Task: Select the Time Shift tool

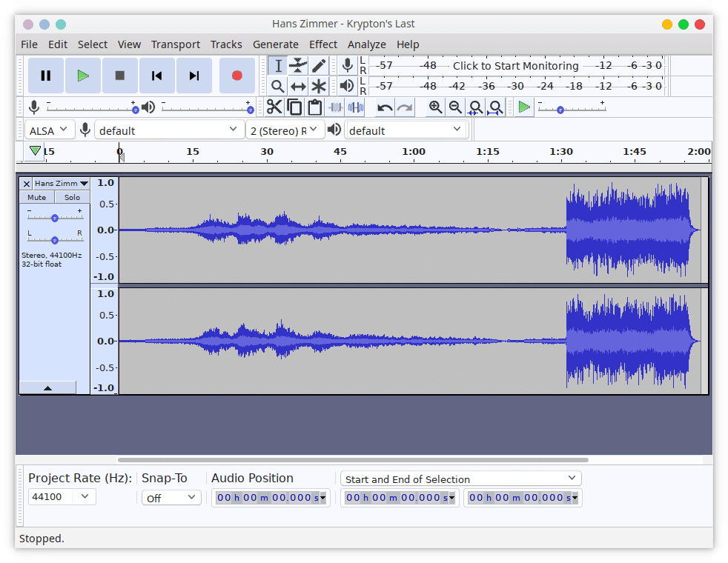Action: 298,86
